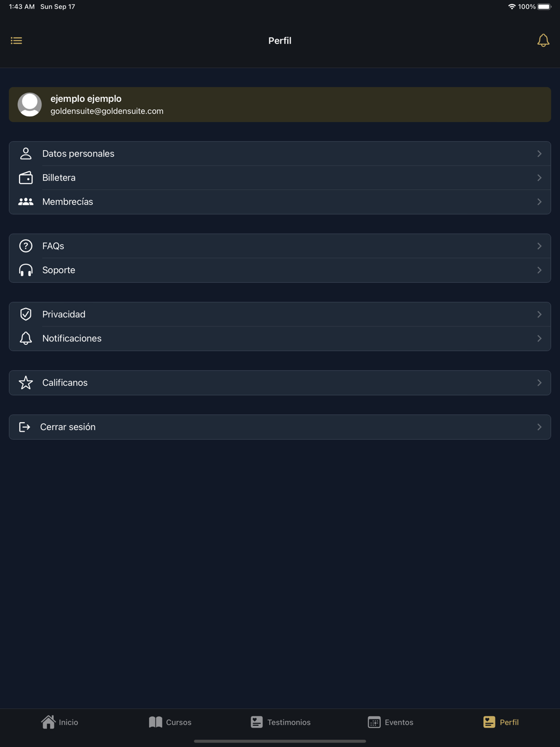Tap the group icon beside Membrecías
The image size is (560, 747).
[x=26, y=202]
